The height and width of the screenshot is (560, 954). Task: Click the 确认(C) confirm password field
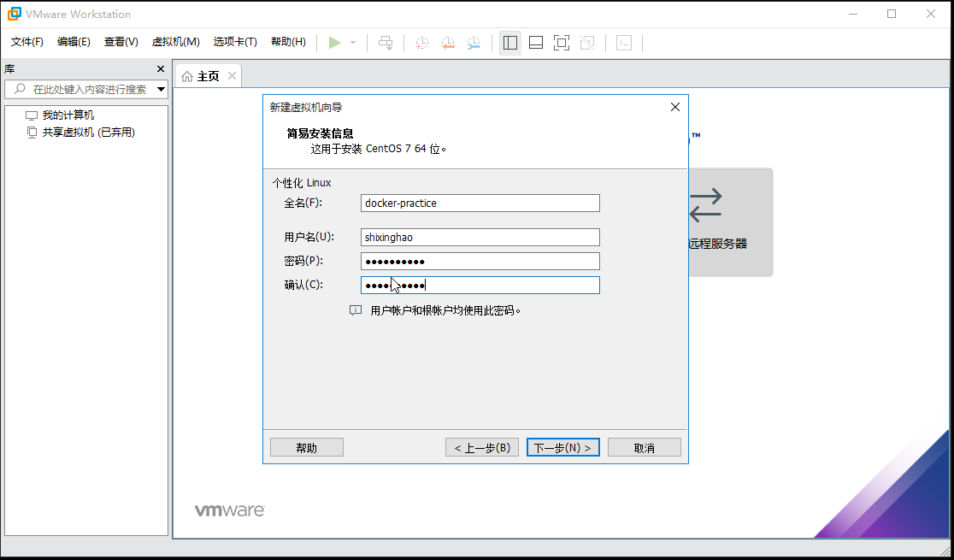[x=480, y=285]
